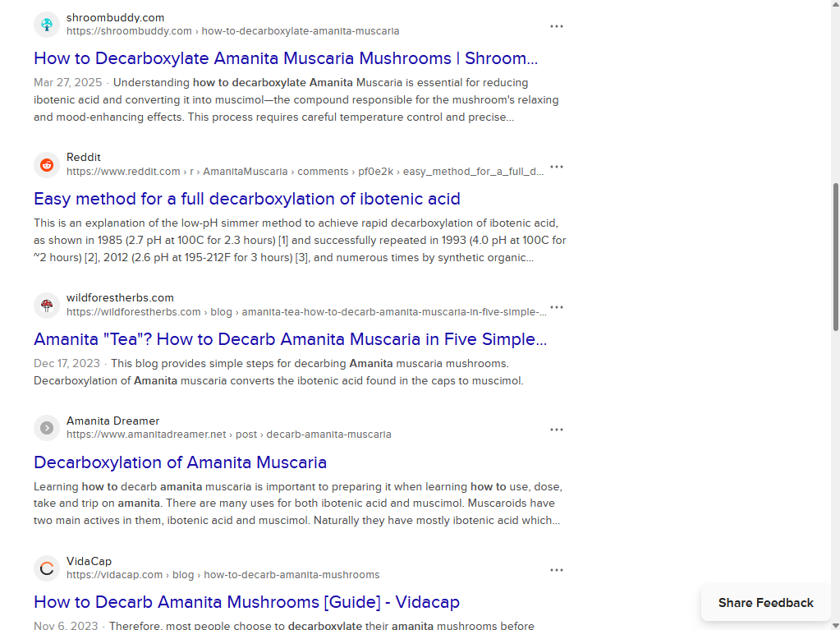Open 'Easy method for a full decarboxylation' link

pyautogui.click(x=247, y=199)
